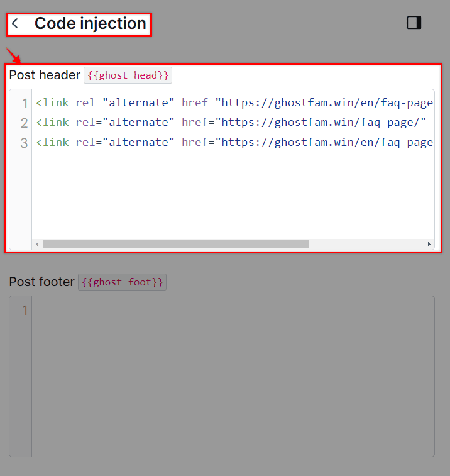Click line 2 containing ghostfam.win/faq-page/
Screen dimensions: 450x476
[x=231, y=123]
